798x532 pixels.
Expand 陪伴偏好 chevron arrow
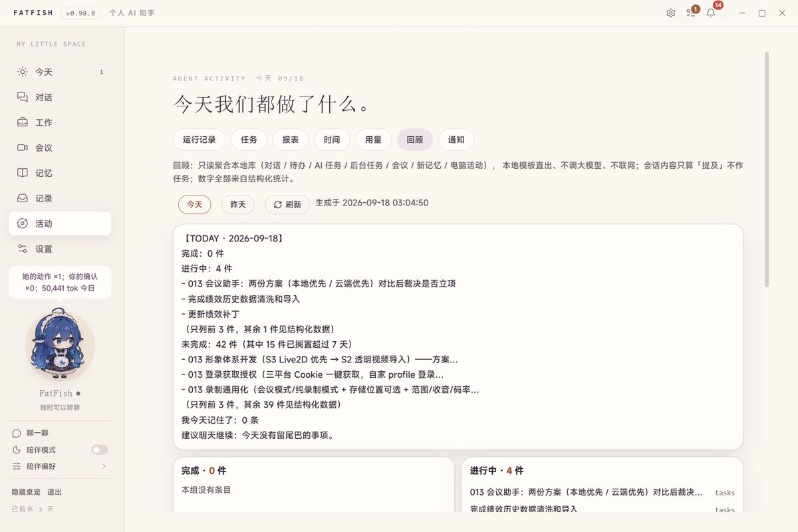(104, 467)
